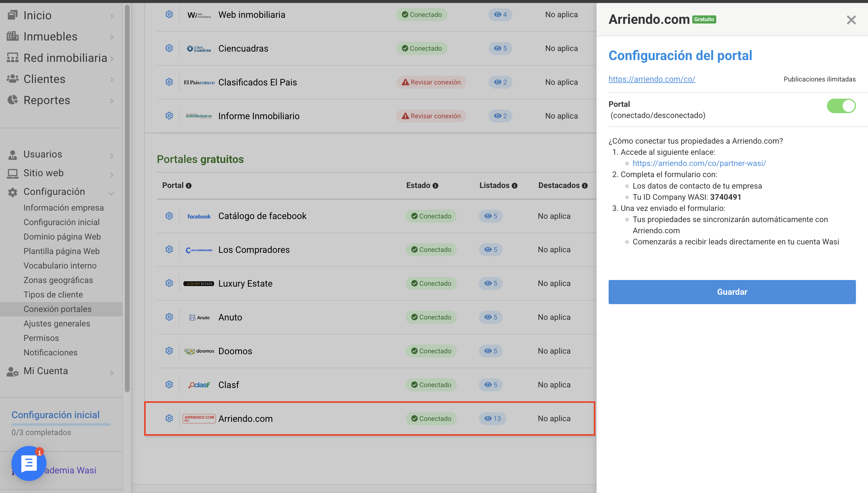Collapse the Configuración menu chevron

click(x=111, y=194)
